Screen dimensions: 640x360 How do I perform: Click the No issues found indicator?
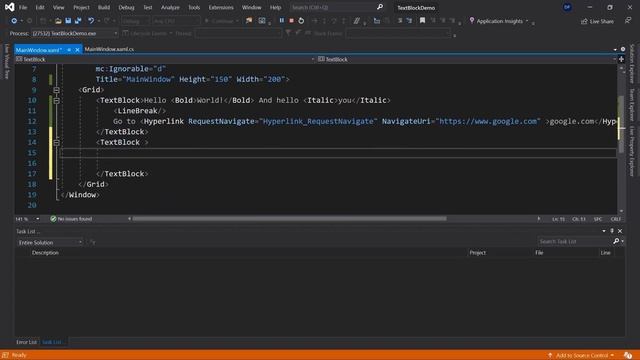coord(71,219)
